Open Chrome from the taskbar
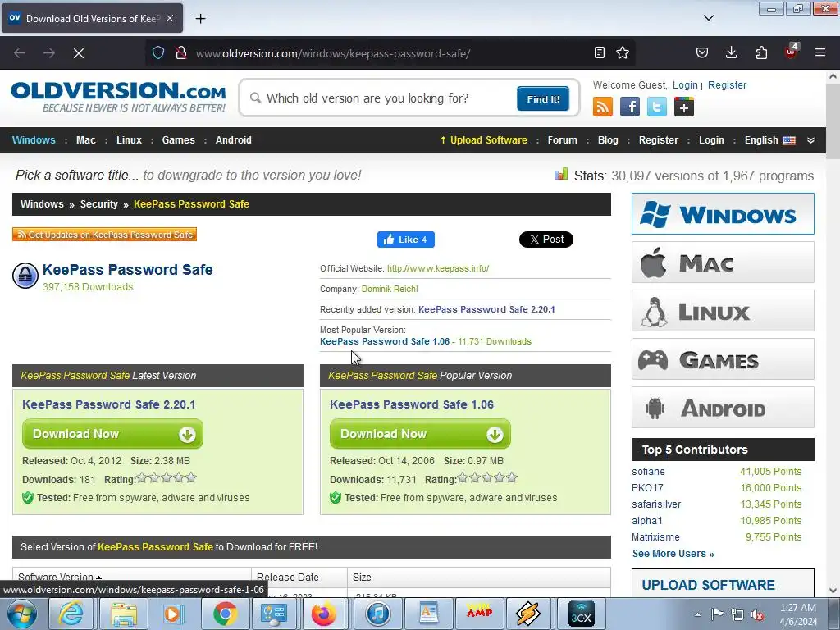 225,614
